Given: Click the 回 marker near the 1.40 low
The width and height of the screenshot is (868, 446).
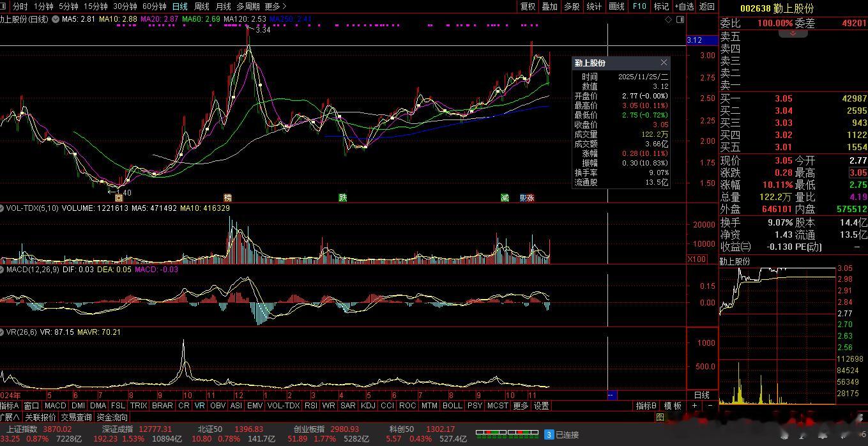Looking at the screenshot, I should point(119,198).
